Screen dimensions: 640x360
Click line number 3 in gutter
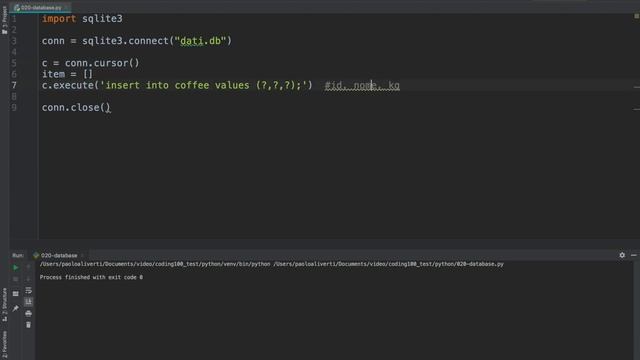pos(14,41)
